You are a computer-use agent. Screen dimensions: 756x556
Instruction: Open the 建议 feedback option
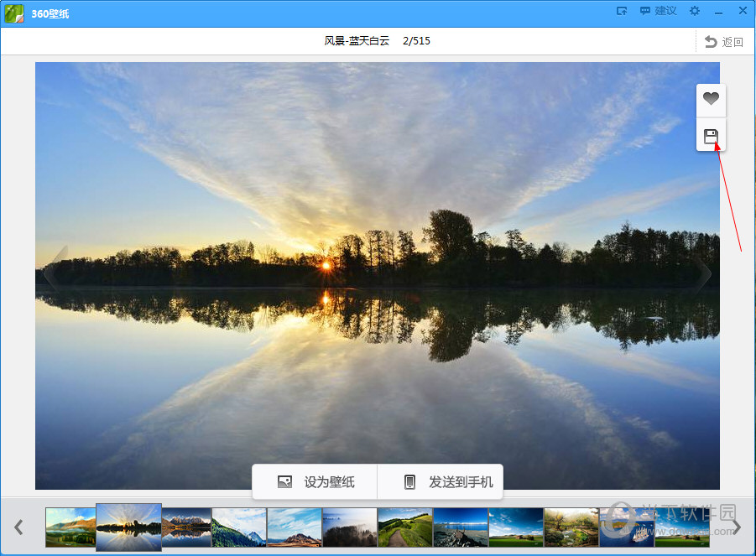click(658, 11)
